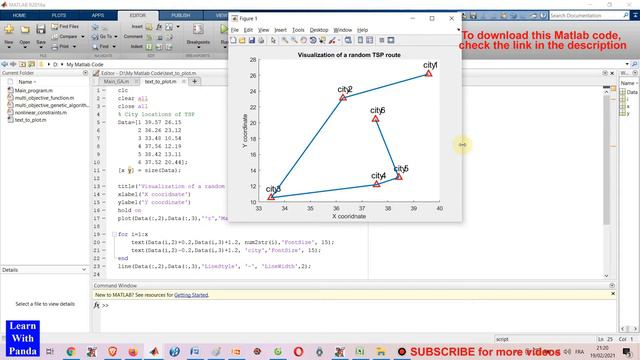Select text_to_plot.m in Current Folder list
The image size is (640, 360).
pos(31,120)
